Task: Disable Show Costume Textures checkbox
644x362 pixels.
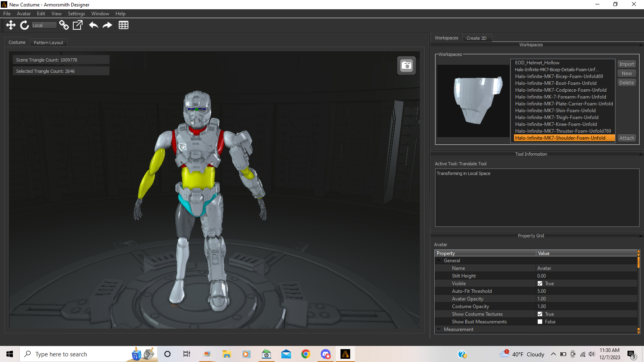Action: pos(540,314)
